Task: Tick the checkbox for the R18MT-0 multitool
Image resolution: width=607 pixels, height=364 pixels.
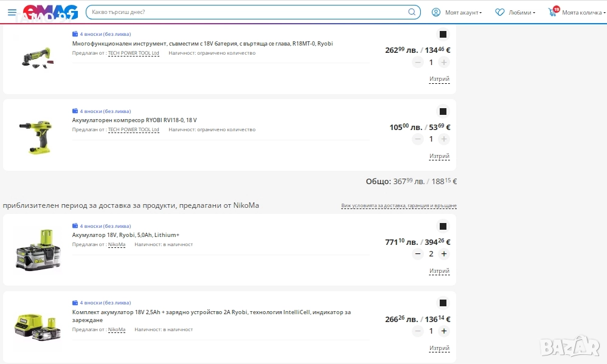Action: pos(443,35)
